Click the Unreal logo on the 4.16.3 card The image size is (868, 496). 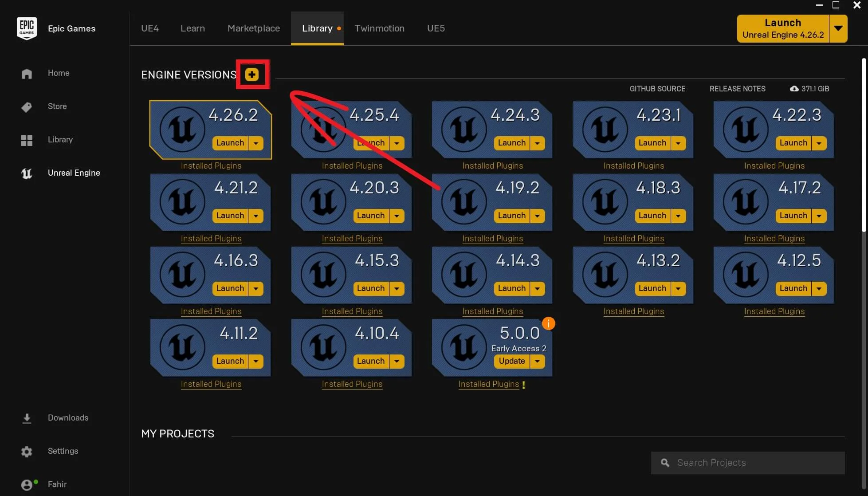pyautogui.click(x=182, y=275)
